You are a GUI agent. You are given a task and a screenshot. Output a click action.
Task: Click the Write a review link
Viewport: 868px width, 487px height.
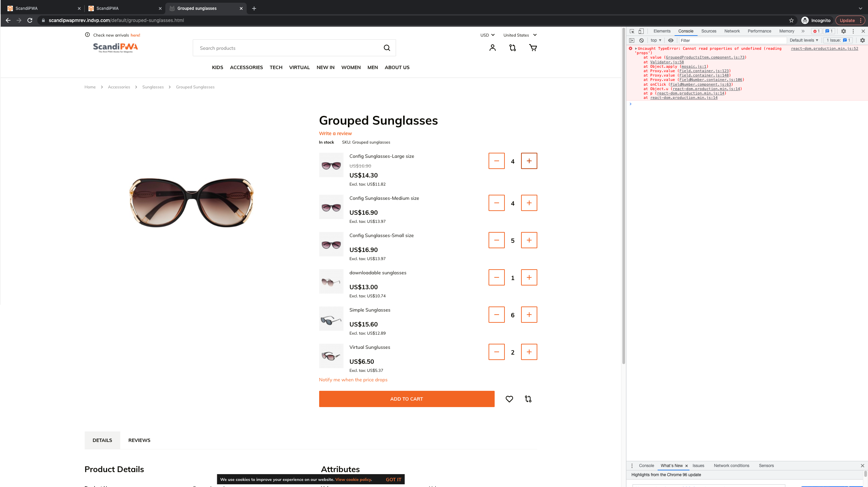click(x=335, y=133)
